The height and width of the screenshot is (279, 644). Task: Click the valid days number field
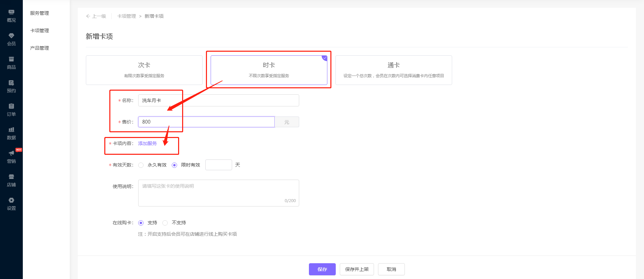[219, 165]
